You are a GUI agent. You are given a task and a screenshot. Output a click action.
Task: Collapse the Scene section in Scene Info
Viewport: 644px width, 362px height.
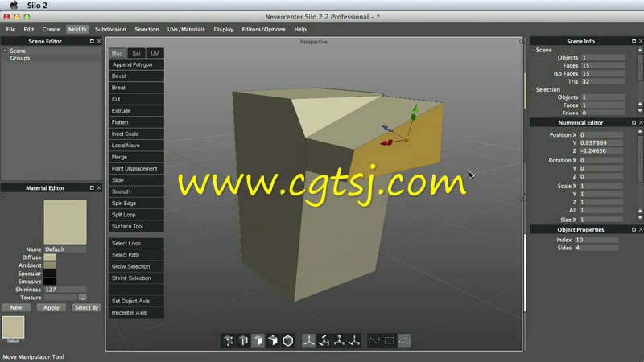click(x=533, y=50)
